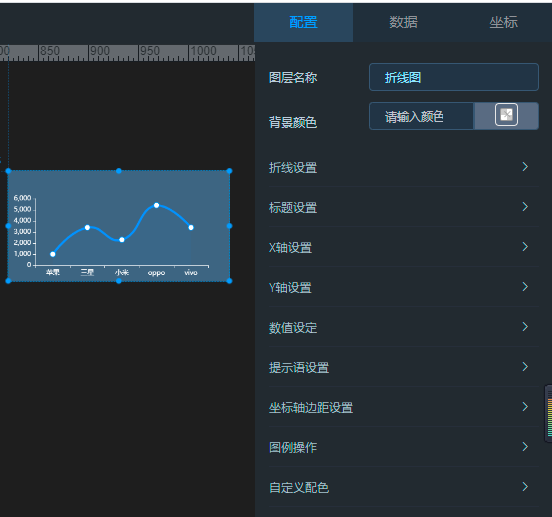
Task: Click the oppo X-axis label
Action: 156,273
